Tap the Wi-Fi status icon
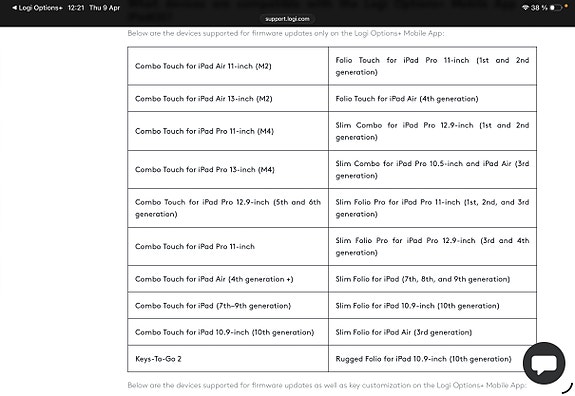 [525, 8]
